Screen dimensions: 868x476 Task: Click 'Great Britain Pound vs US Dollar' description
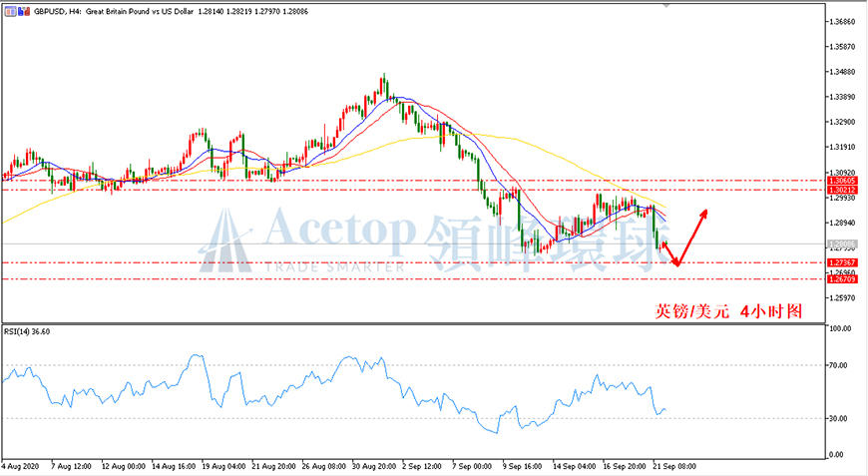point(140,11)
